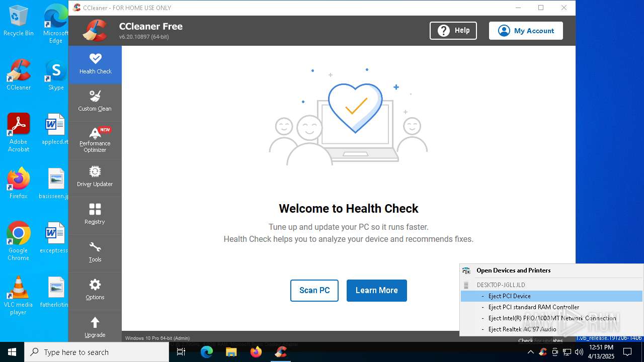
Task: Select the Skype desktop shortcut
Action: tap(55, 75)
